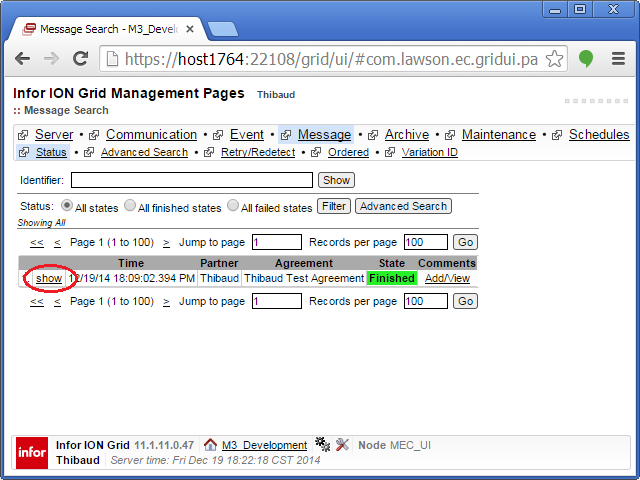Click the gears icon in footer
Screen dimensions: 640x480
(x=322, y=444)
